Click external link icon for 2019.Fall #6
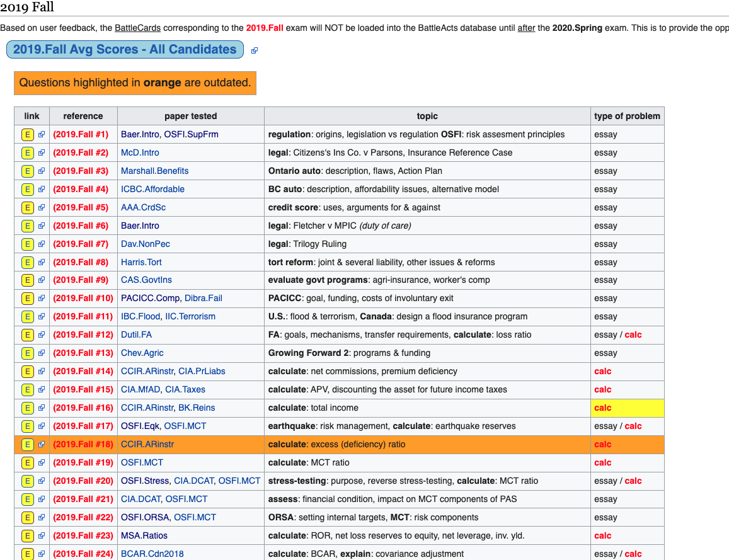 (42, 226)
